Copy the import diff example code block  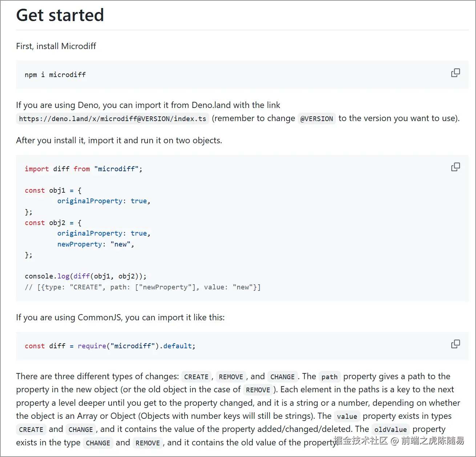pos(455,167)
